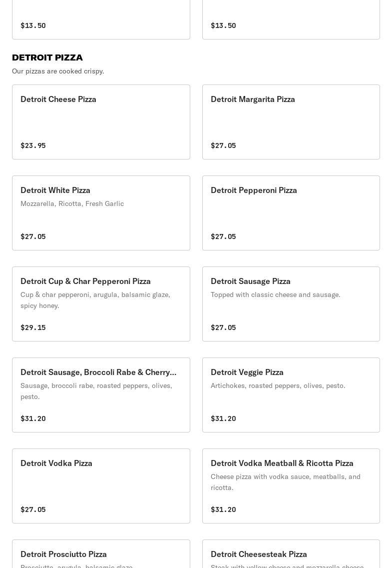Select Detroit Vodka Meatball & Ricotta Pizza
This screenshot has height=568, width=392.
coord(291,486)
